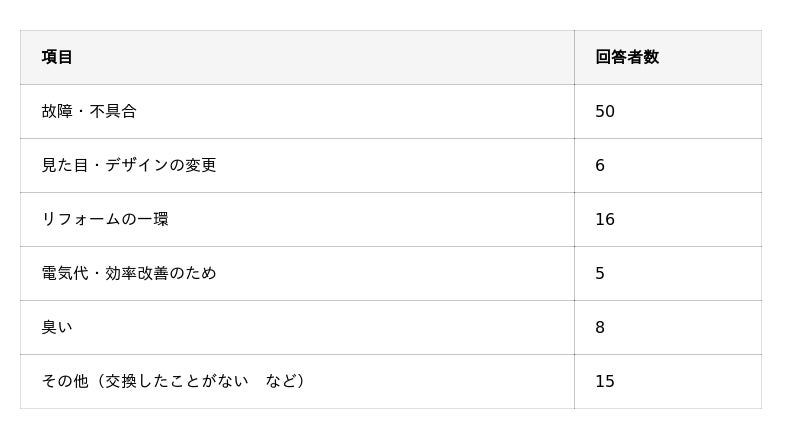Click the 項目 column header
Screen dimensions: 800x439
(57, 57)
